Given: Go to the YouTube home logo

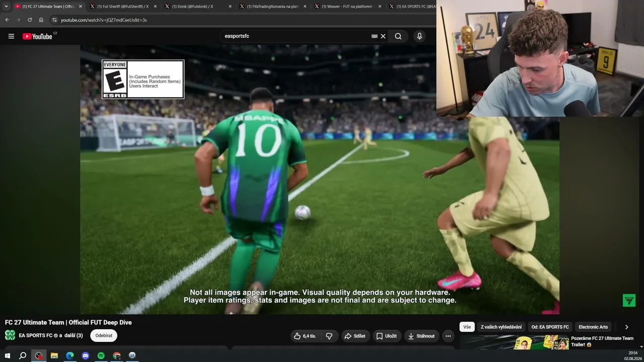Looking at the screenshot, I should (x=37, y=36).
